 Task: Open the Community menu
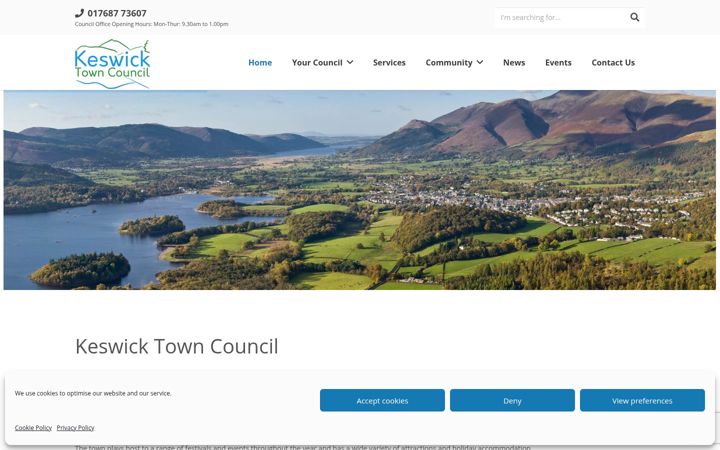[x=449, y=62]
